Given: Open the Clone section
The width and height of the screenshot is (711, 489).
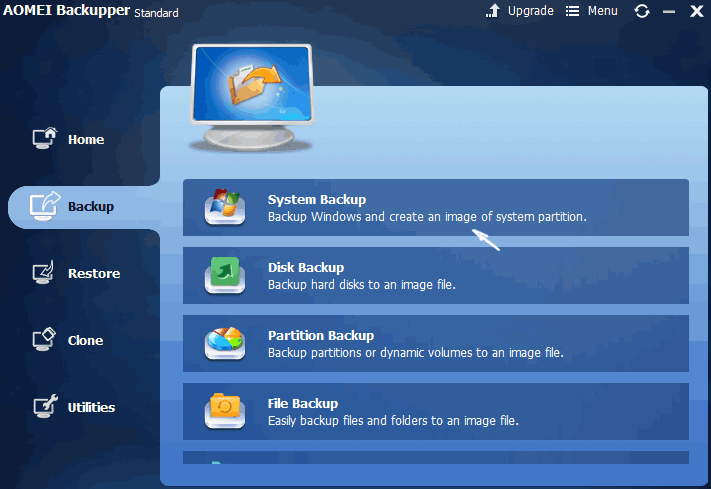Looking at the screenshot, I should (85, 341).
